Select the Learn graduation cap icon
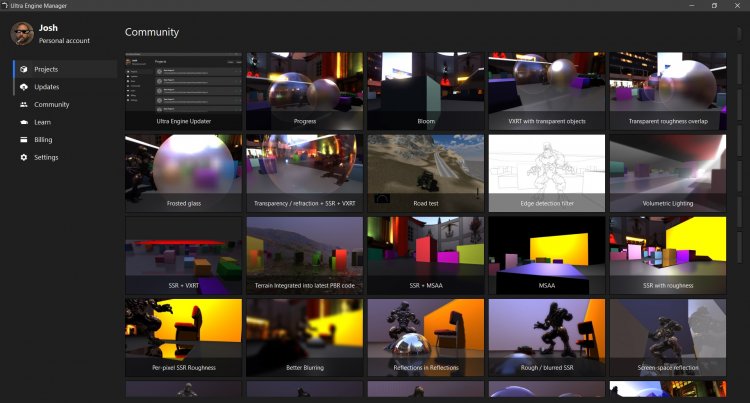The image size is (750, 403). click(x=23, y=122)
